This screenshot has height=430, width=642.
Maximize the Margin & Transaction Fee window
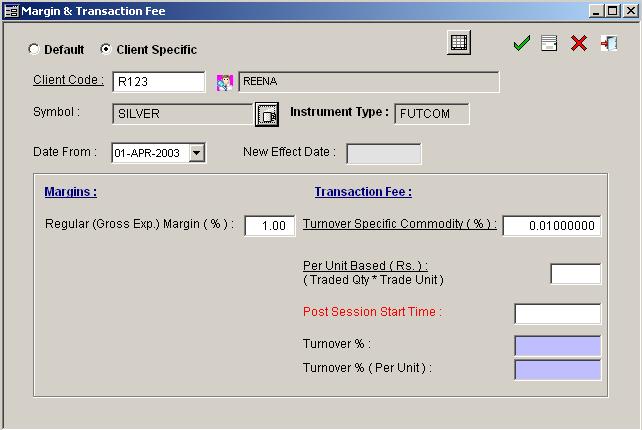point(610,11)
